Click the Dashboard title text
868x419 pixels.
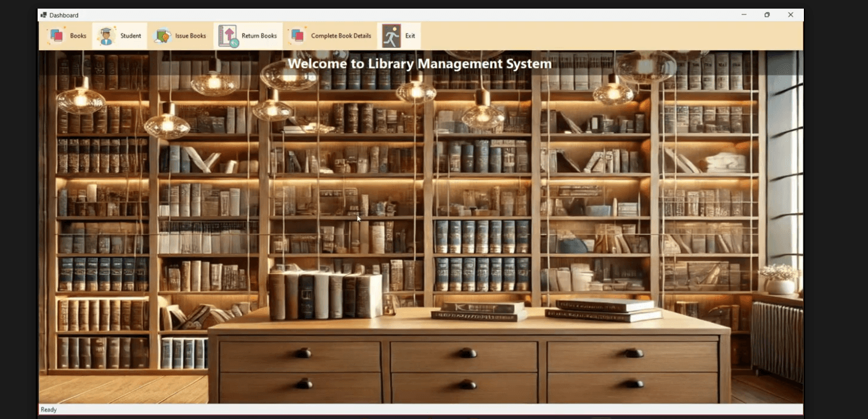(64, 15)
